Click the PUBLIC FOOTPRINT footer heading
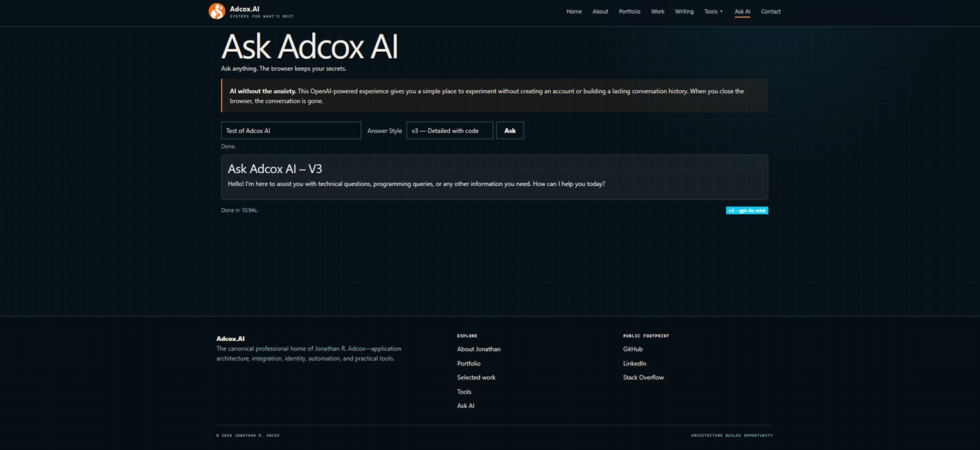 [646, 336]
